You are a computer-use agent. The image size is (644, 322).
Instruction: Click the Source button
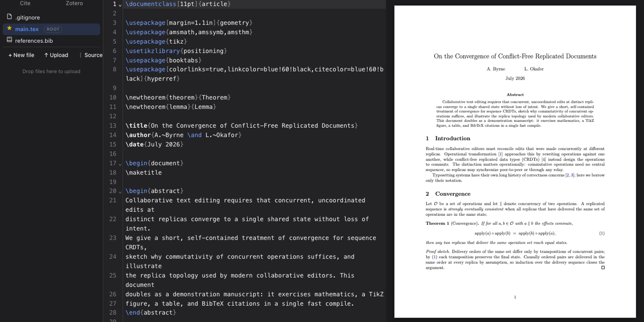click(x=91, y=55)
